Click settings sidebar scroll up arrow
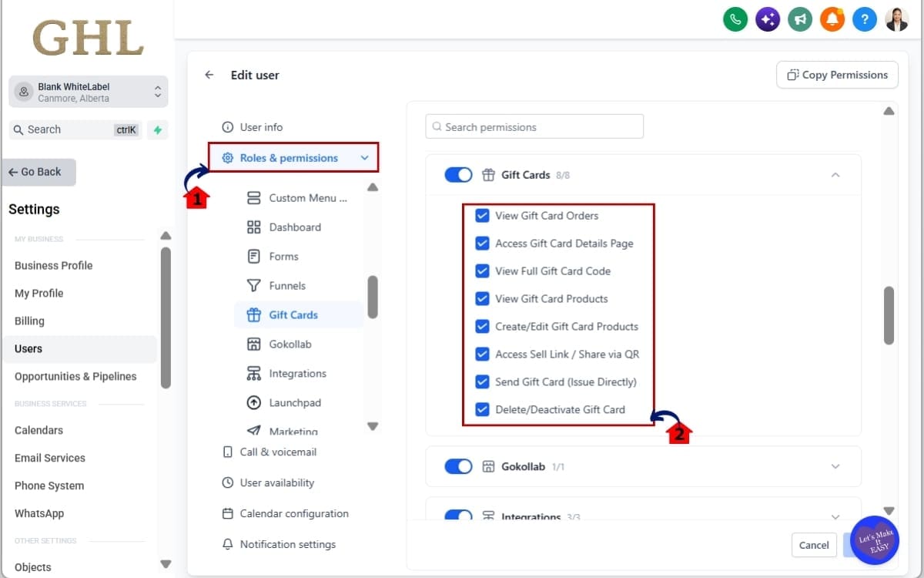 click(166, 236)
